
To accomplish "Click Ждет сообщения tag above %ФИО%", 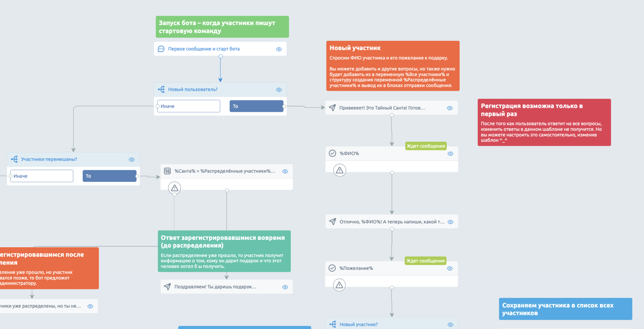I will point(426,146).
